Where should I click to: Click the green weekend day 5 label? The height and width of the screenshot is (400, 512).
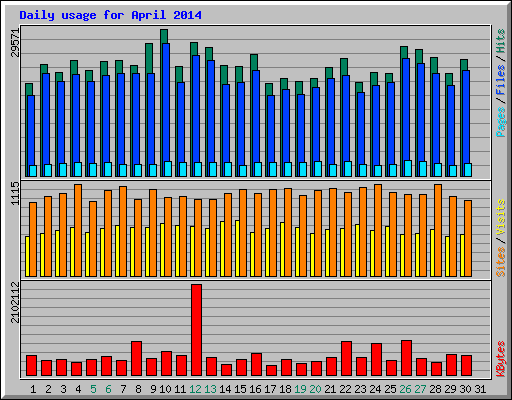click(93, 389)
